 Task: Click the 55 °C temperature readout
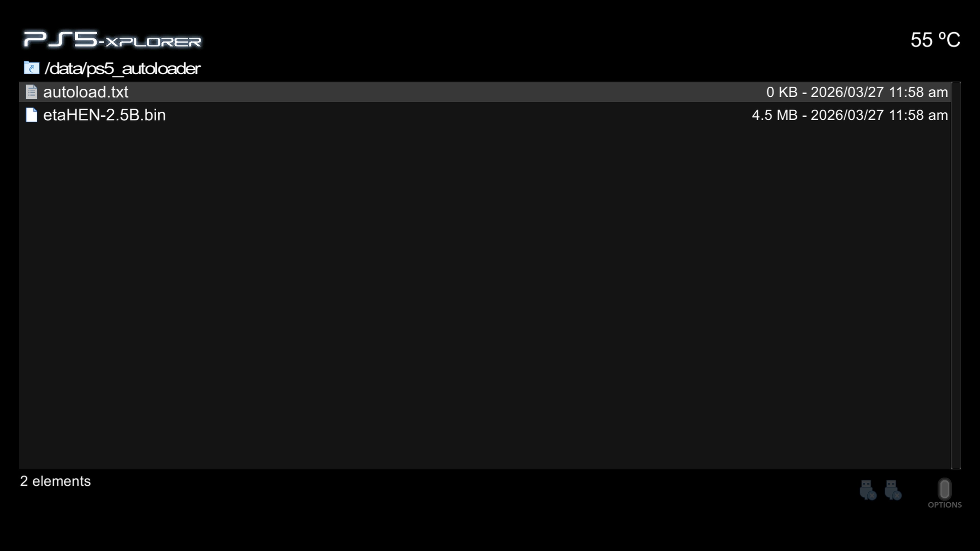point(935,40)
